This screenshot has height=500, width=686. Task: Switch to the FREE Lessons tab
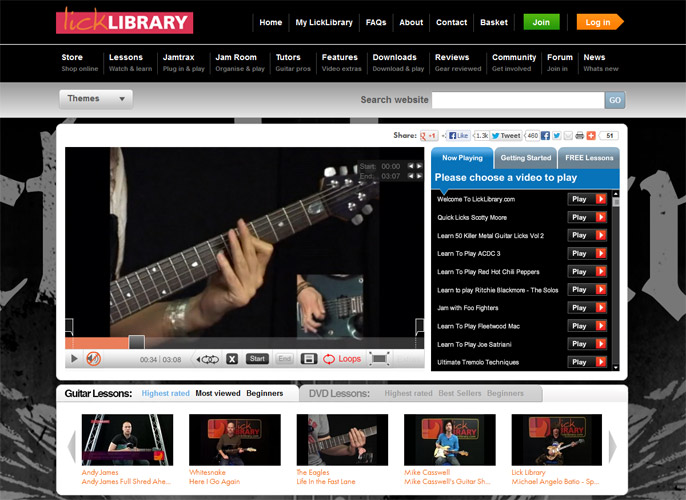pyautogui.click(x=589, y=158)
